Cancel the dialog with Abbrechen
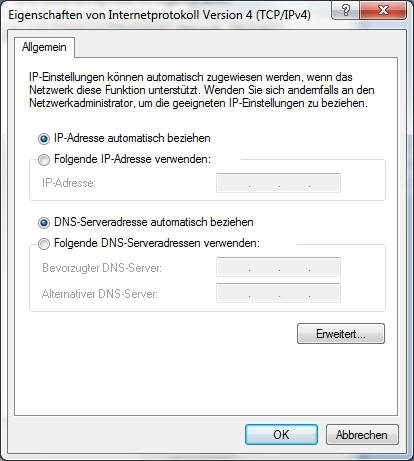 [x=362, y=435]
